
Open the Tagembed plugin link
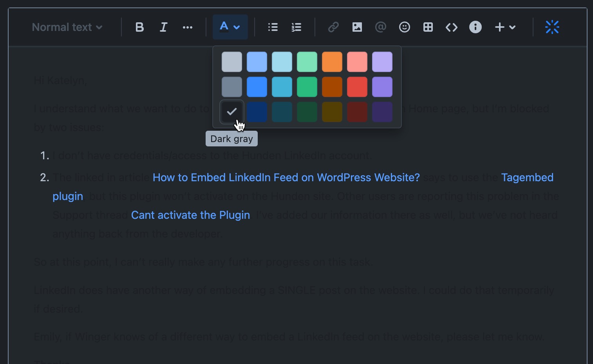[x=527, y=177]
